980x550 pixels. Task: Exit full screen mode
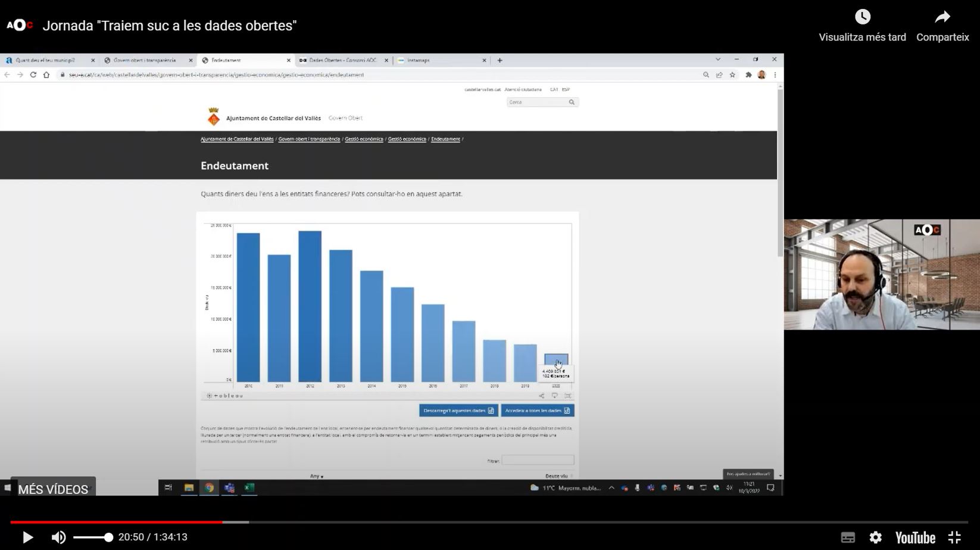[954, 537]
